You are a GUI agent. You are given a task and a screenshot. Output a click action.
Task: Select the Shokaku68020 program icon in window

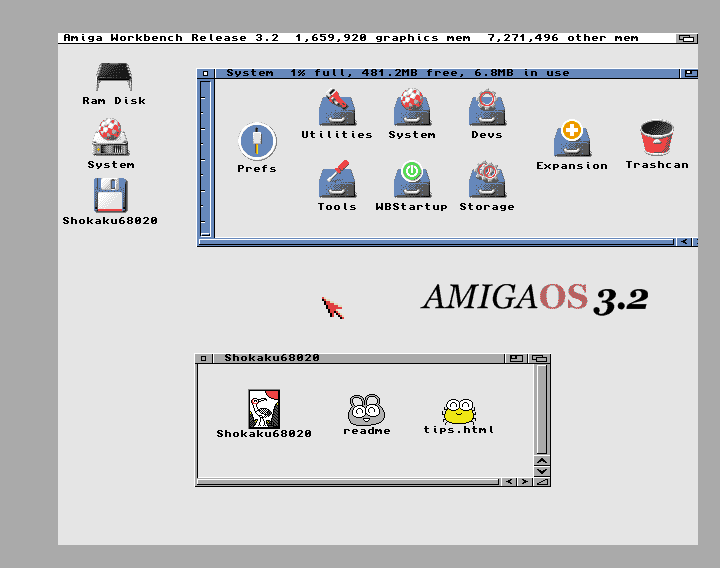pos(264,414)
